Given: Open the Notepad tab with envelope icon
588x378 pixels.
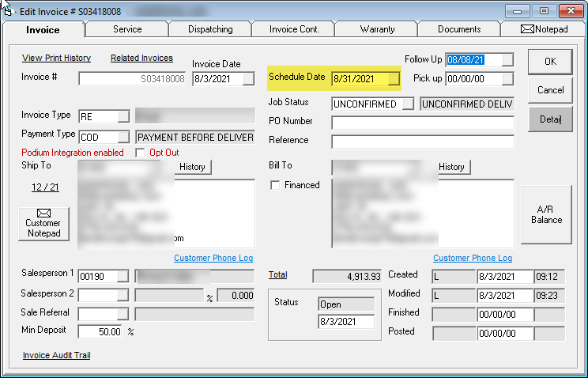Looking at the screenshot, I should point(544,29).
